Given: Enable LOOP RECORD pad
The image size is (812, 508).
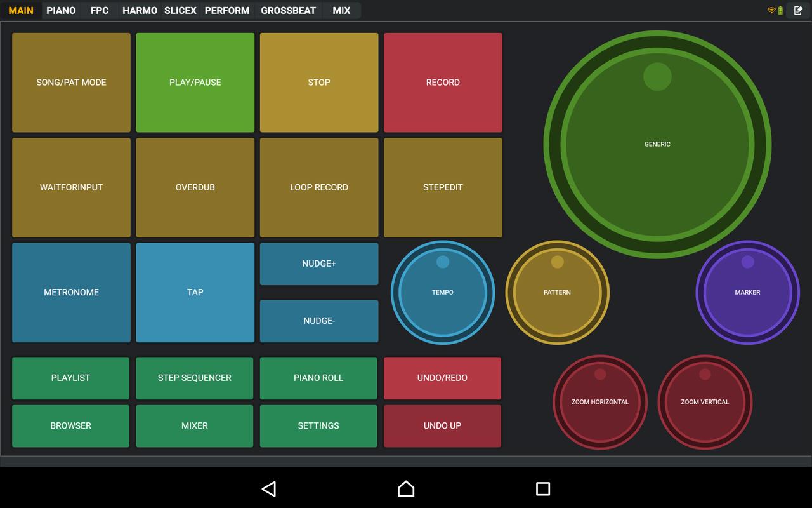Looking at the screenshot, I should point(319,187).
